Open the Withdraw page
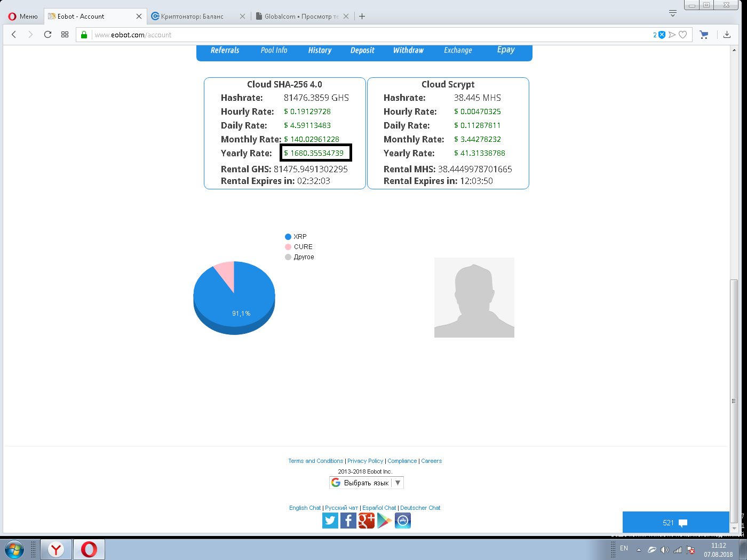 (408, 50)
